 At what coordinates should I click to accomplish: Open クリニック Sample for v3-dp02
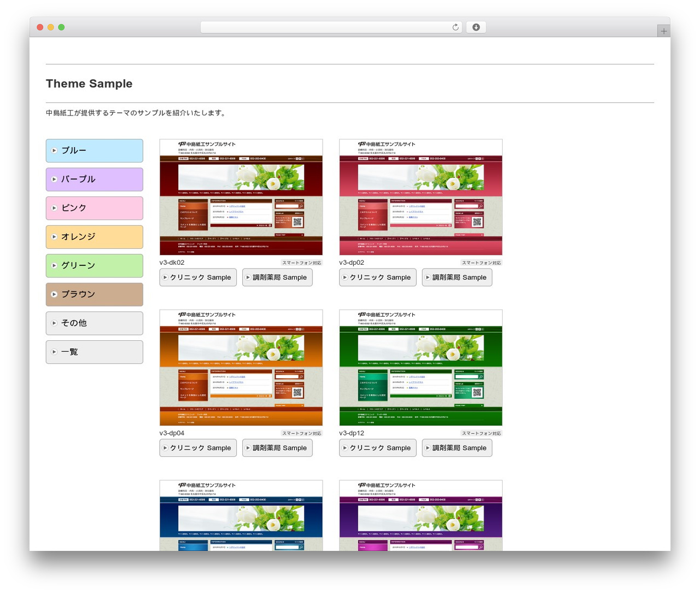(378, 277)
